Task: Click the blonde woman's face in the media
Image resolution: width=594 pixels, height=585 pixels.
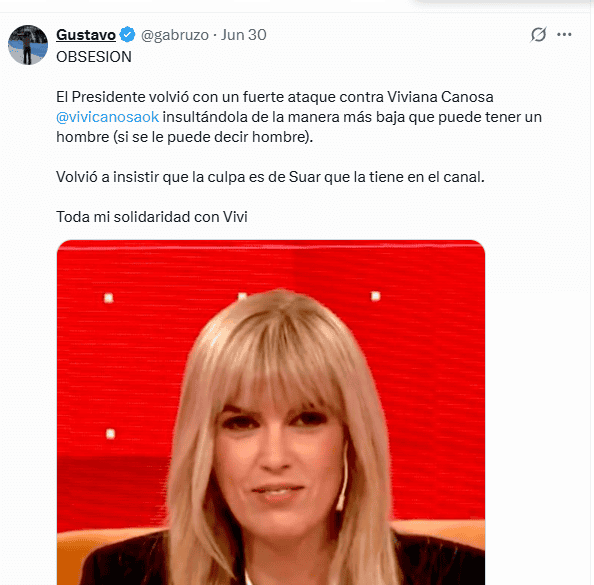Action: click(278, 455)
